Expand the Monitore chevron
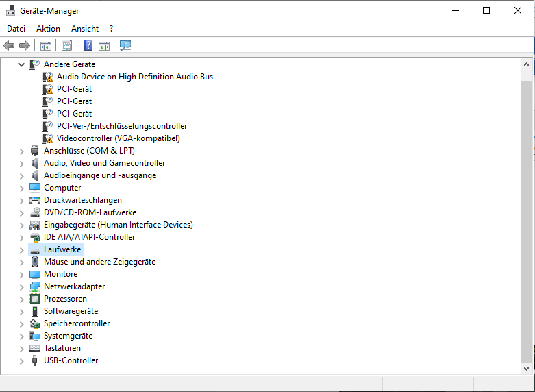Viewport: 535px width, 392px height. point(21,274)
